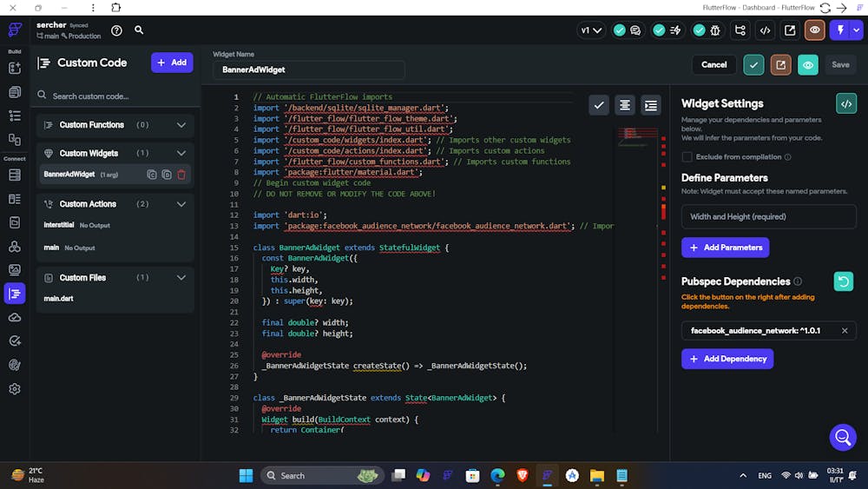Image resolution: width=868 pixels, height=489 pixels.
Task: Open the help question mark icon
Action: click(x=116, y=30)
